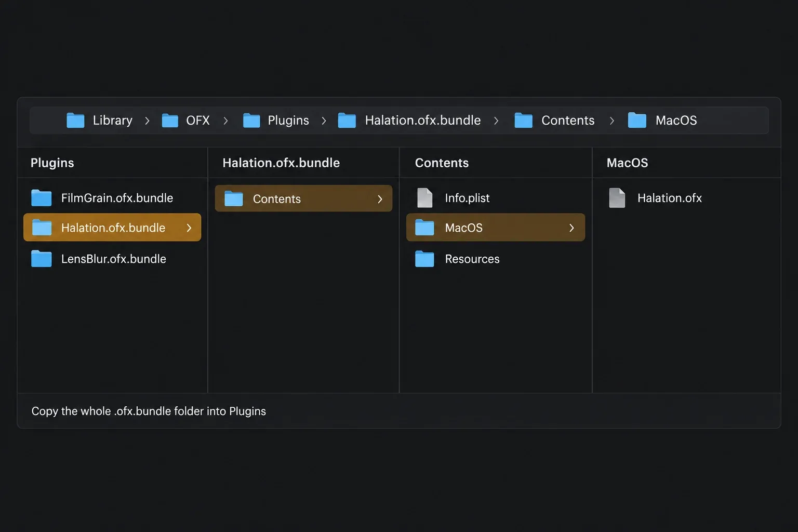
Task: Click the Info.plist file icon
Action: point(425,198)
